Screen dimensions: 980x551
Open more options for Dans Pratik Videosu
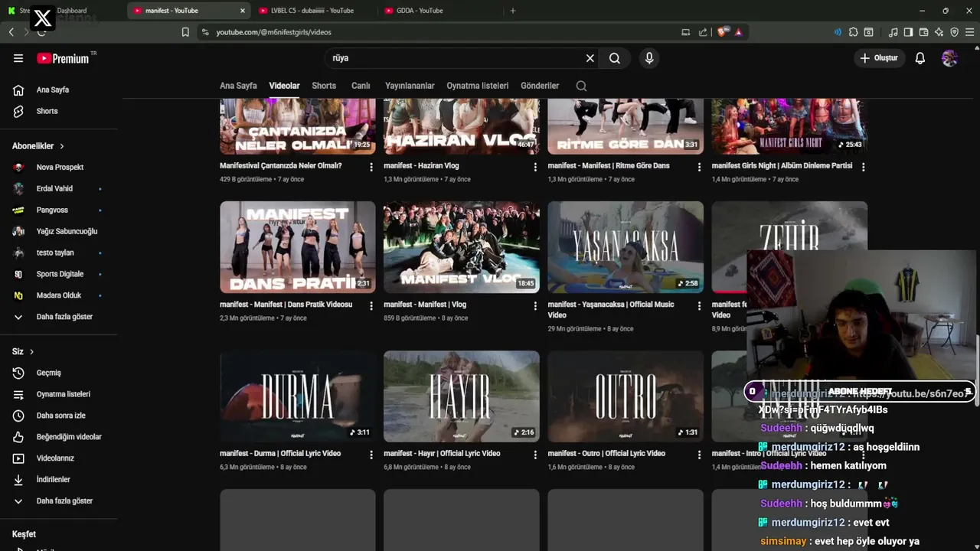(371, 305)
